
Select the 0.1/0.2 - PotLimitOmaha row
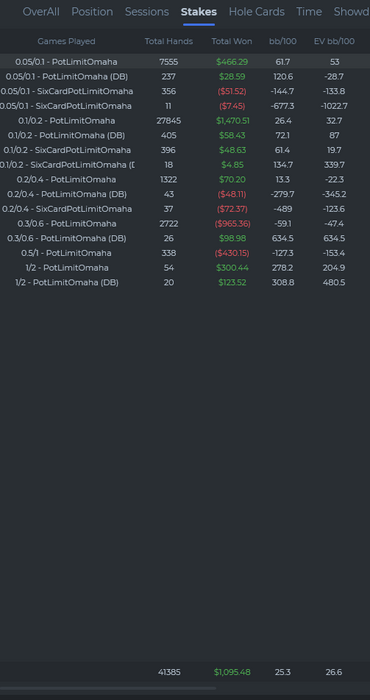tap(185, 121)
